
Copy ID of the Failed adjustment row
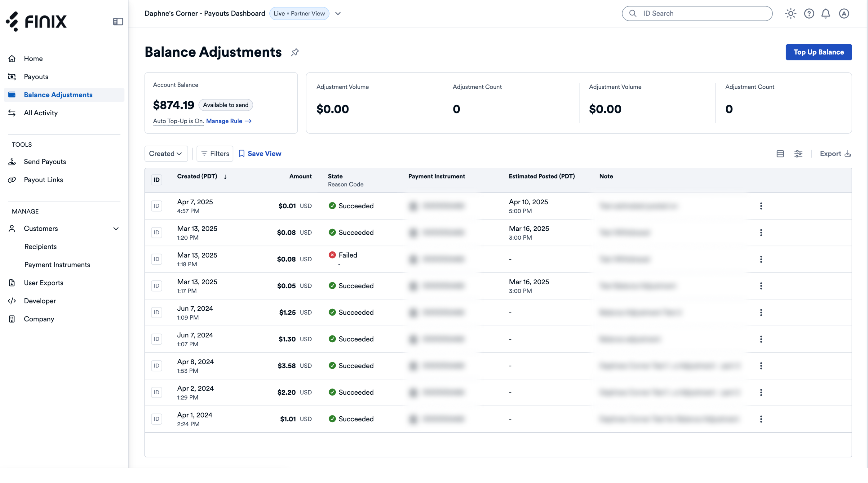[156, 259]
